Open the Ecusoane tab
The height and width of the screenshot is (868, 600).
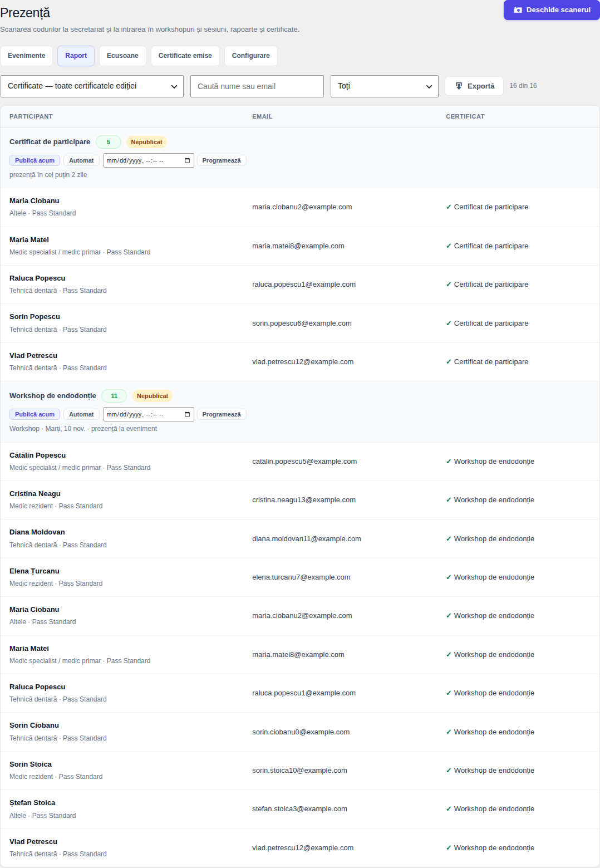(122, 56)
